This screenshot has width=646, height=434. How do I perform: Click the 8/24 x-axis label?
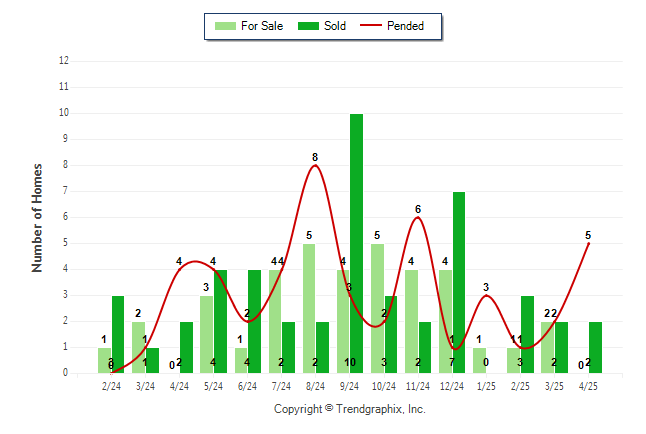click(x=315, y=386)
